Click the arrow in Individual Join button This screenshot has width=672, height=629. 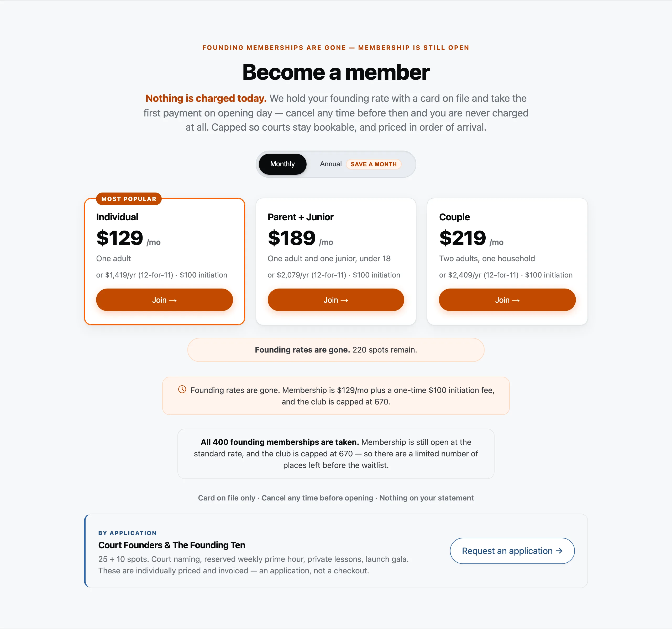[173, 300]
